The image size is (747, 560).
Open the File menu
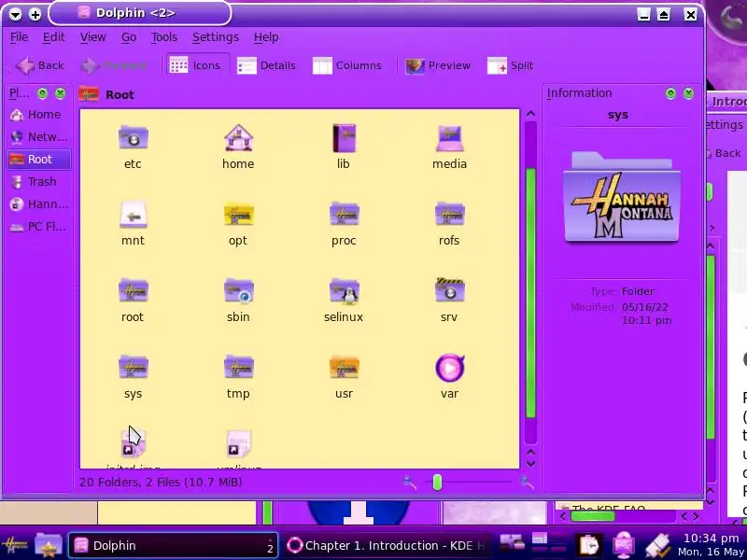tap(19, 37)
